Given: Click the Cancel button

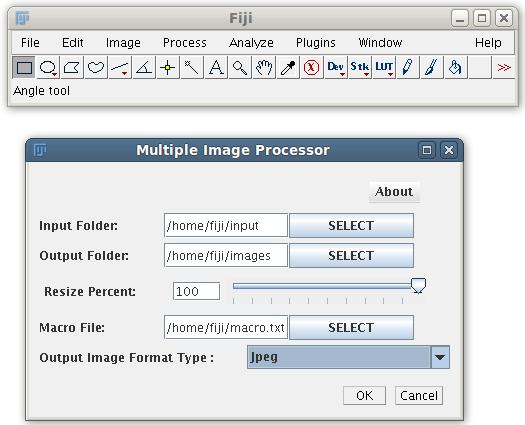Looking at the screenshot, I should click(x=419, y=396).
